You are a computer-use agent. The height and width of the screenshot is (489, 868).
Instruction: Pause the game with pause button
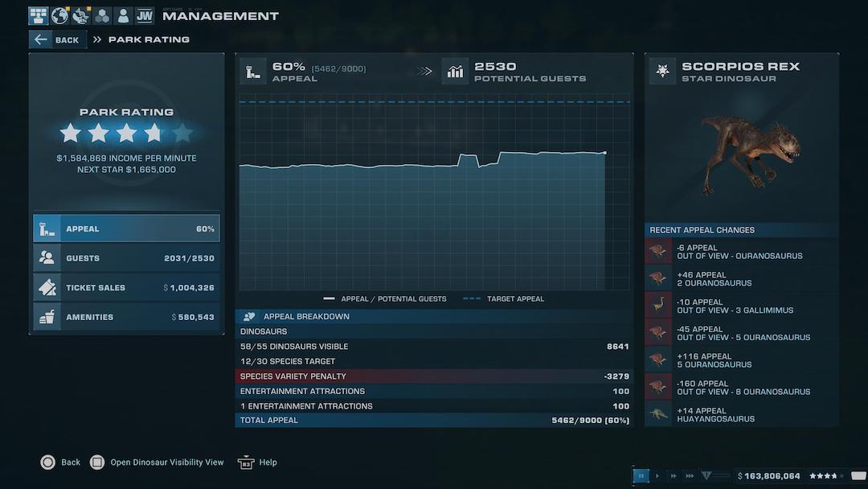point(641,475)
